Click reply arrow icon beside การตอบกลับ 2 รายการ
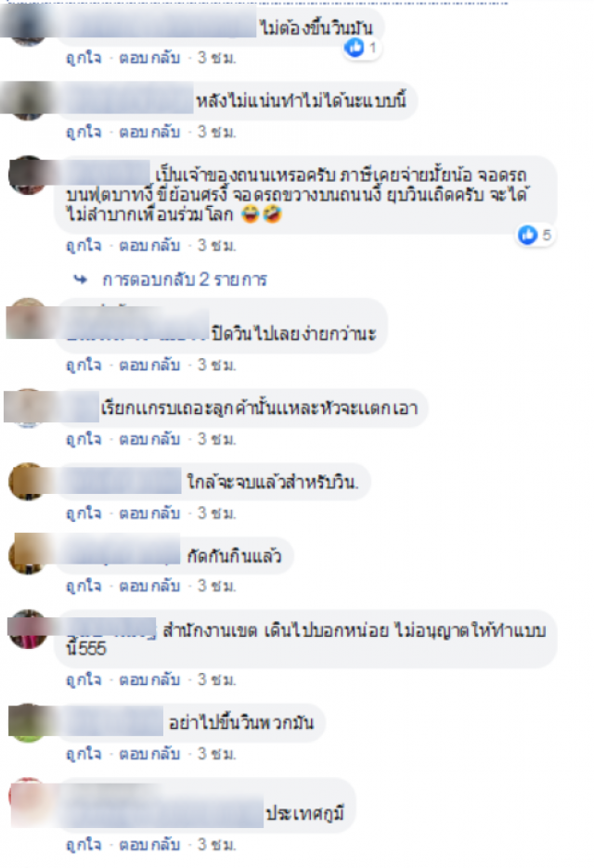This screenshot has width=594, height=868. [81, 279]
